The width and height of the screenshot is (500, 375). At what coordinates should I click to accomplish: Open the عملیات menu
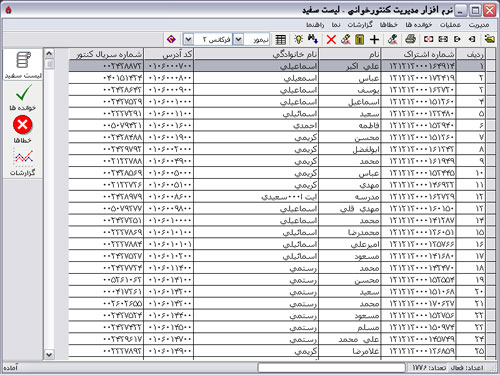450,25
